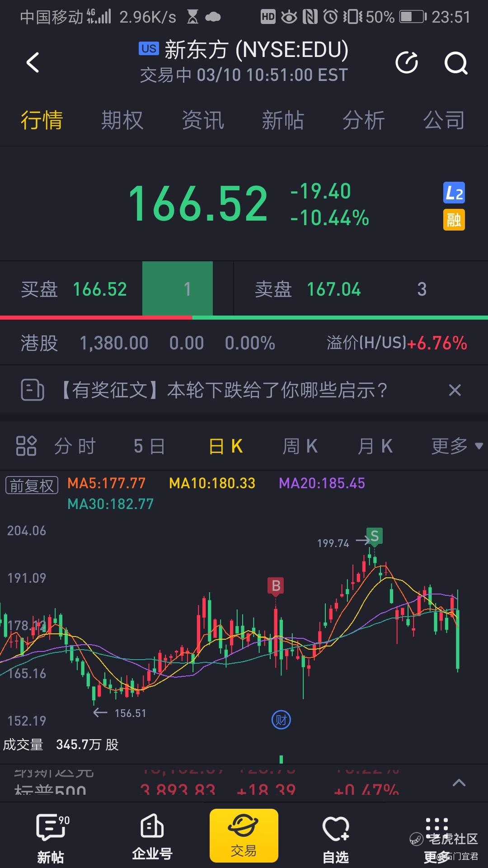The width and height of the screenshot is (488, 868).
Task: Tap the MA10:180.33 indicator label
Action: click(212, 483)
